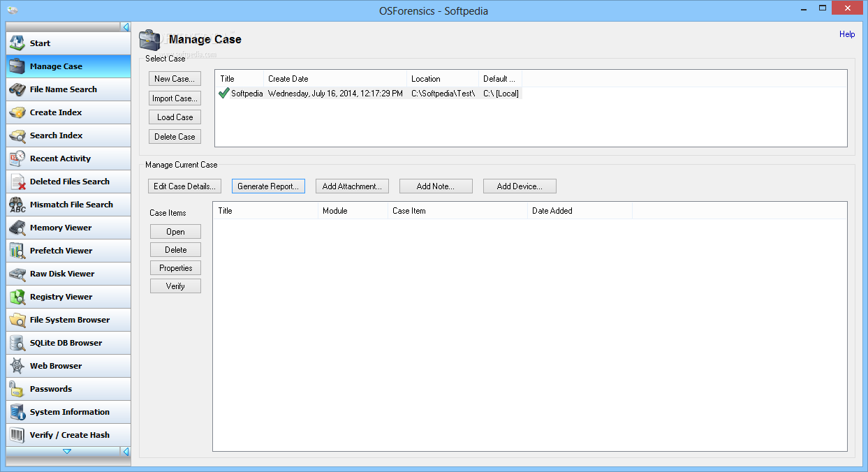The width and height of the screenshot is (868, 472).
Task: Click the Open case item button
Action: 175,232
